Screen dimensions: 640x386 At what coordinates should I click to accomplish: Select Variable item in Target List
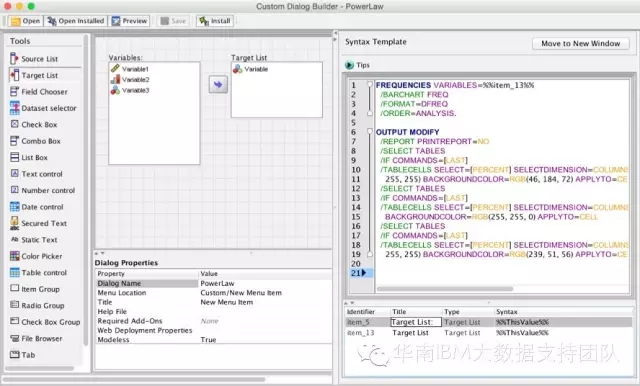tap(251, 69)
